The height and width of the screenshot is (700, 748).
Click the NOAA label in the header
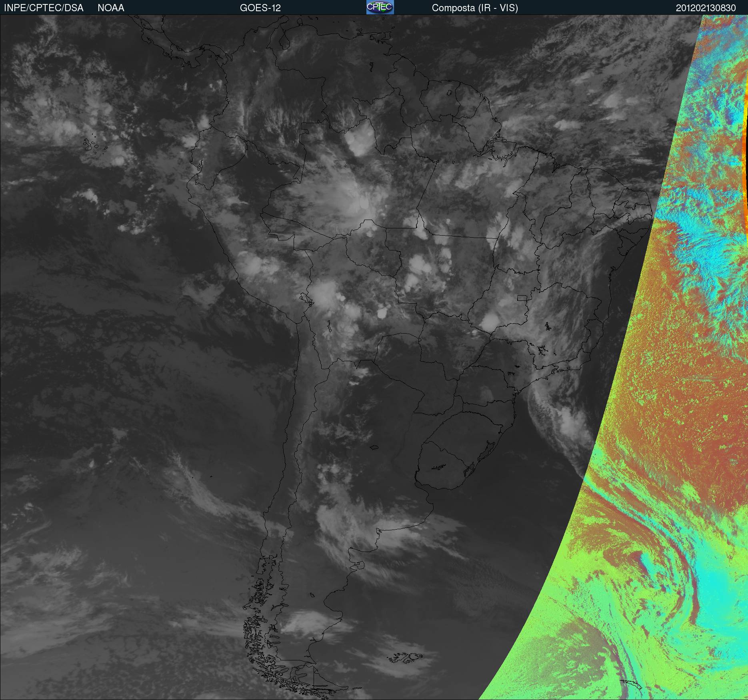pos(111,8)
